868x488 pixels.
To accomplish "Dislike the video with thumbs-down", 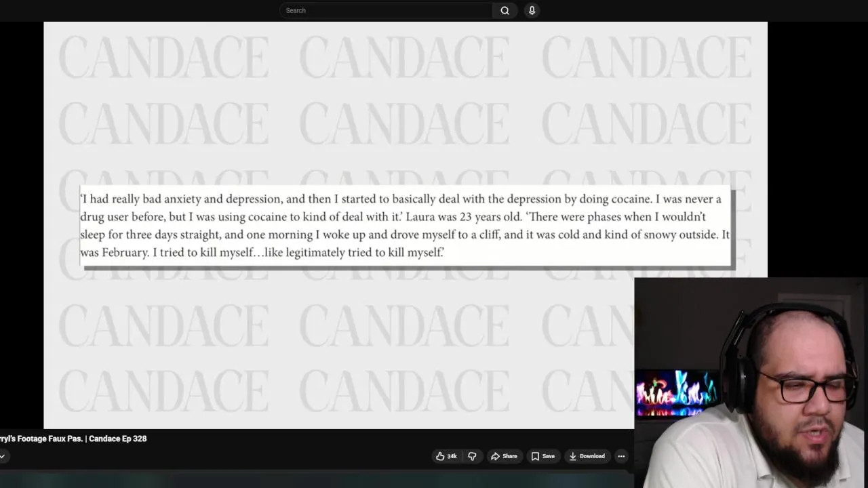I will [x=473, y=456].
